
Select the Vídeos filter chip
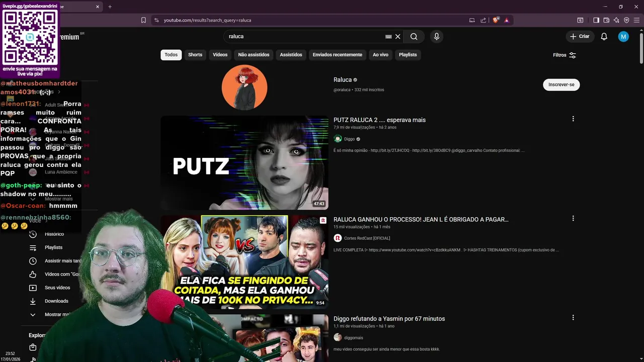click(x=220, y=55)
